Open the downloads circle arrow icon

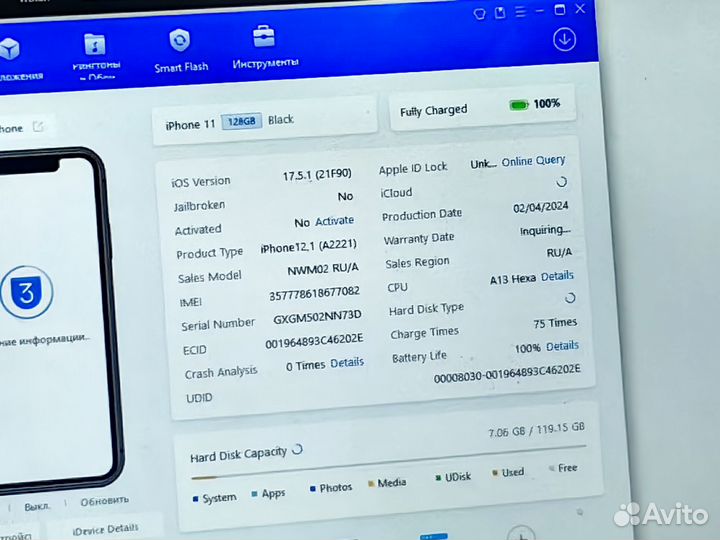(x=564, y=39)
